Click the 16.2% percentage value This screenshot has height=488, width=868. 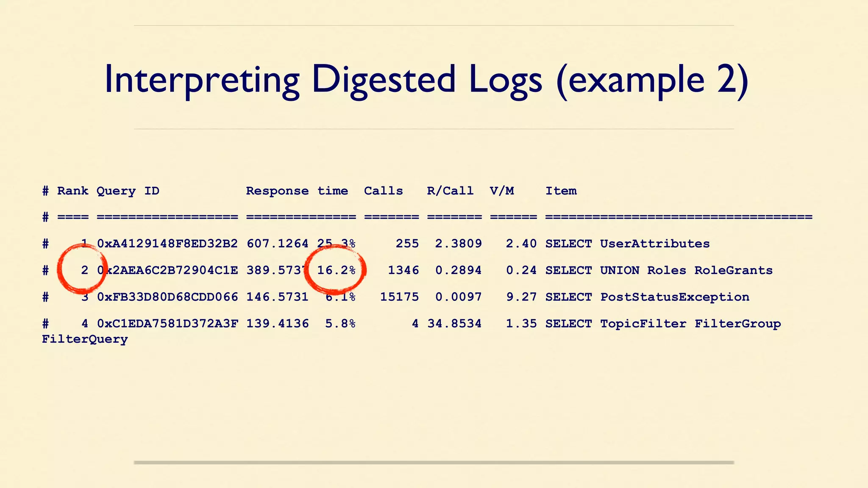pyautogui.click(x=336, y=270)
